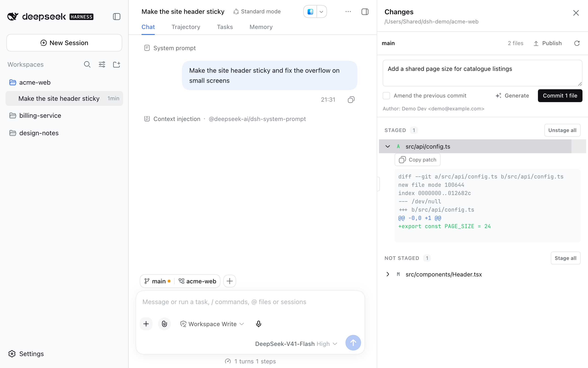588x368 pixels.
Task: Focus the chat message input field
Action: (250, 302)
